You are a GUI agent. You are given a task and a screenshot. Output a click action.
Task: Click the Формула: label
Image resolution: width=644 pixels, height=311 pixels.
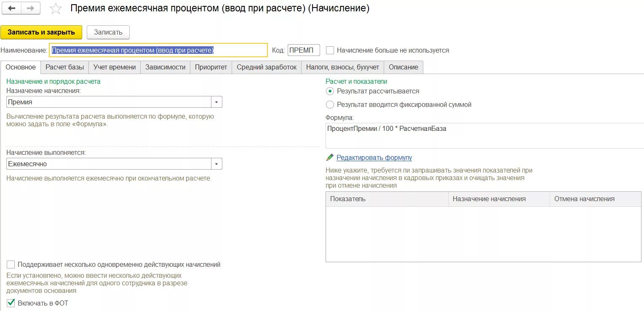[340, 117]
